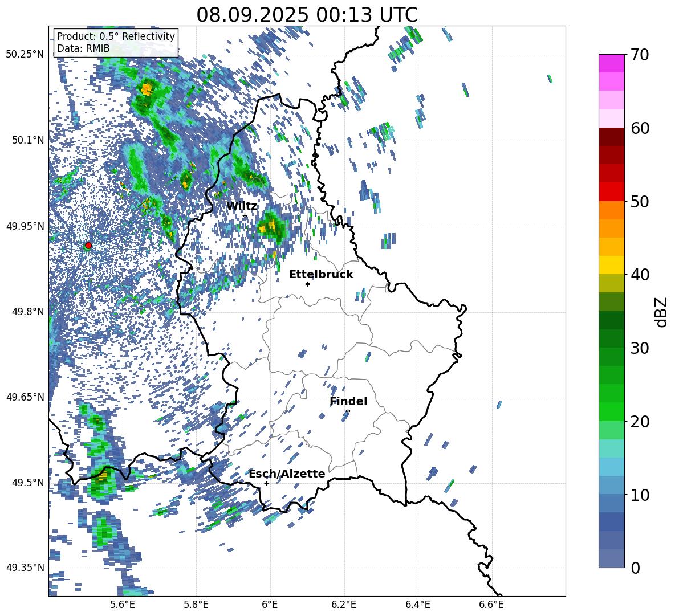This screenshot has width=675, height=616.
Task: Click the 5.6°E longitude label
Action: pos(123,605)
